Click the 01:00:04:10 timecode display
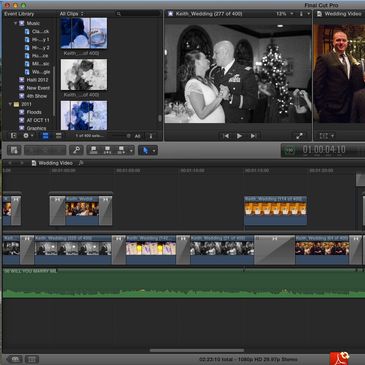The height and width of the screenshot is (365, 365). pyautogui.click(x=324, y=150)
